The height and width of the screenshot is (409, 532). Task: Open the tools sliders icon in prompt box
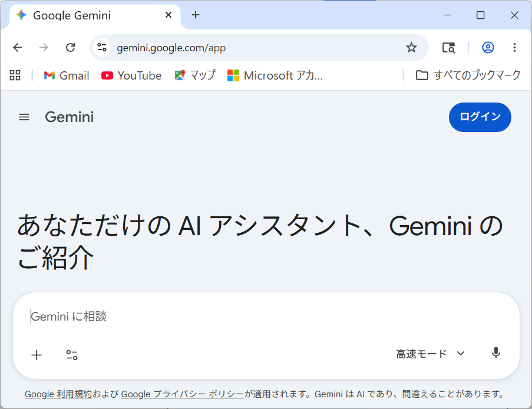(72, 355)
